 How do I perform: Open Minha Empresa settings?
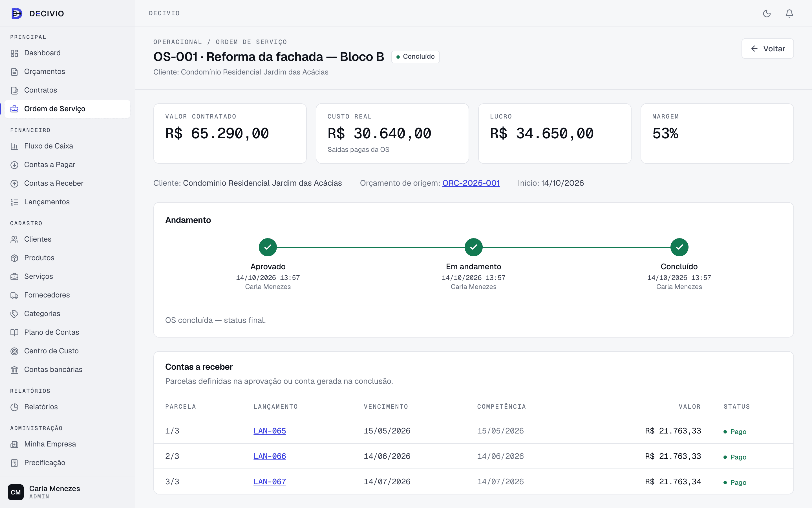67,444
